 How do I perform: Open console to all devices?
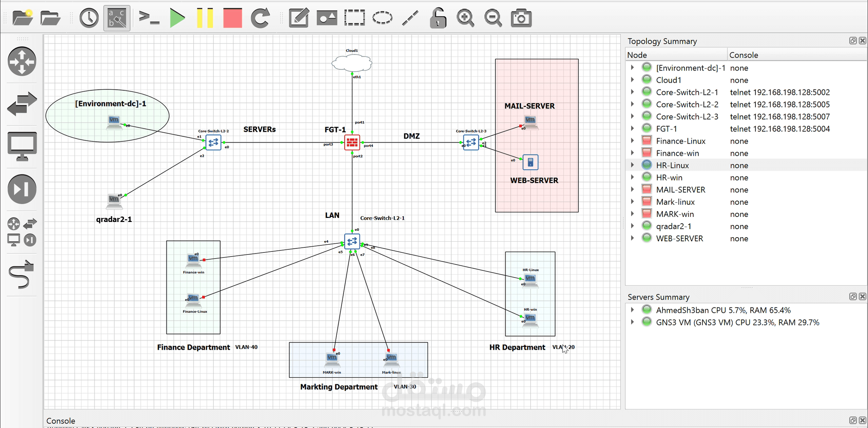coord(149,18)
